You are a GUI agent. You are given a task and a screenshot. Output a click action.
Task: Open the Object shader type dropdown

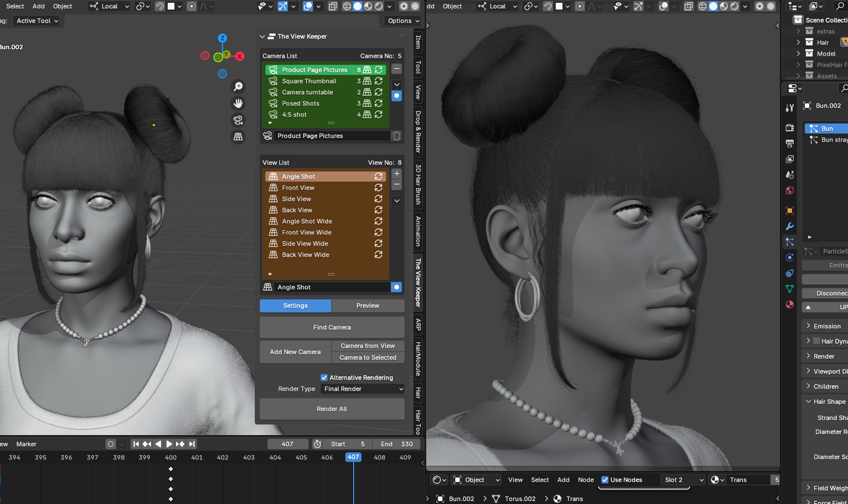(x=476, y=480)
